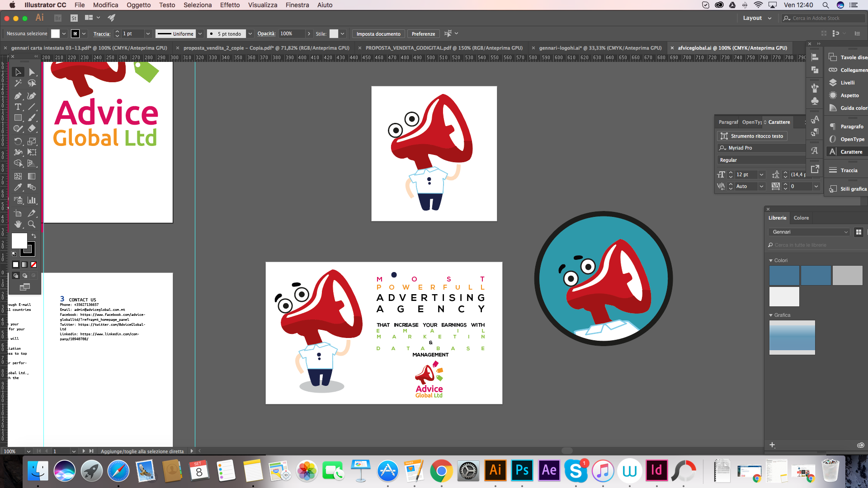Select the Pen tool
Image resolution: width=868 pixels, height=488 pixels.
click(18, 96)
